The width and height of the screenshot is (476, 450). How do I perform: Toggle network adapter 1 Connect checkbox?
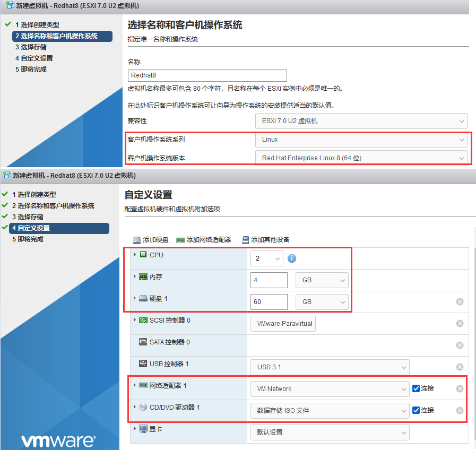coord(416,388)
